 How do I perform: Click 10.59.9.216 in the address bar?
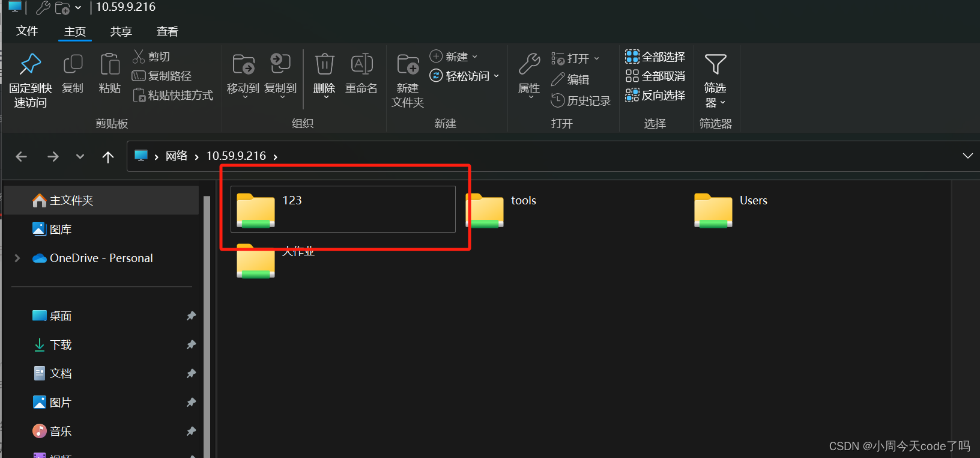coord(236,156)
